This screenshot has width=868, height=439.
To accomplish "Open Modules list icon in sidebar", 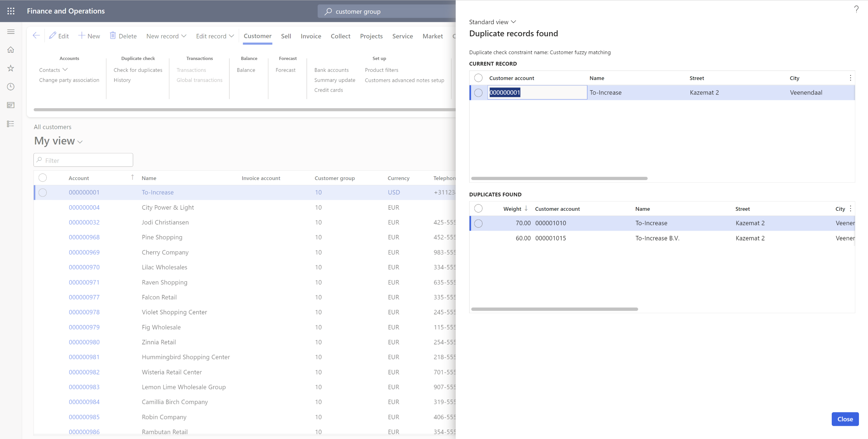I will tap(11, 124).
